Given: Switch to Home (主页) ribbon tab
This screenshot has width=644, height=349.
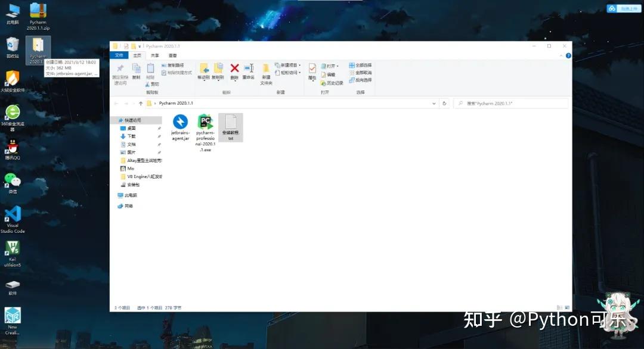Looking at the screenshot, I should [x=137, y=55].
